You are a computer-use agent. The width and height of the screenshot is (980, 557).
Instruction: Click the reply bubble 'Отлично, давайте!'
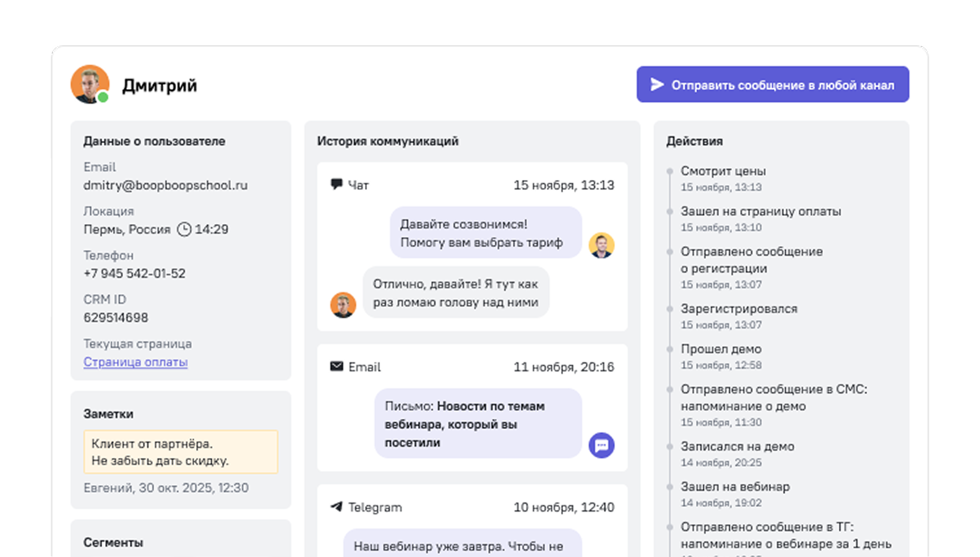[x=456, y=293]
